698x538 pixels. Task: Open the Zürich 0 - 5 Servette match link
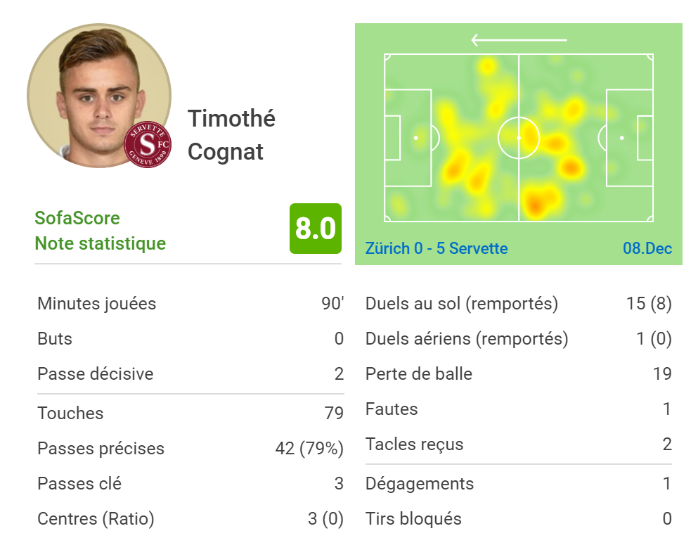coord(436,248)
